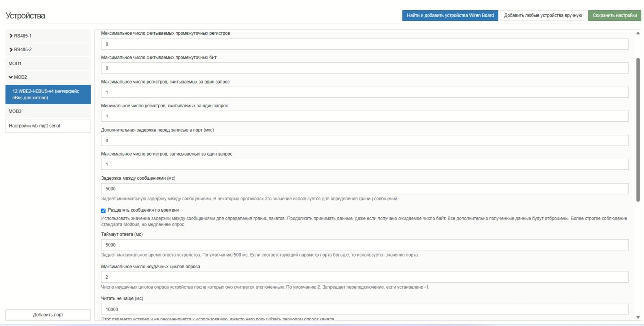The width and height of the screenshot is (644, 326).
Task: Click "Максимальное число неудачных циклов опроса" field
Action: coord(364,277)
